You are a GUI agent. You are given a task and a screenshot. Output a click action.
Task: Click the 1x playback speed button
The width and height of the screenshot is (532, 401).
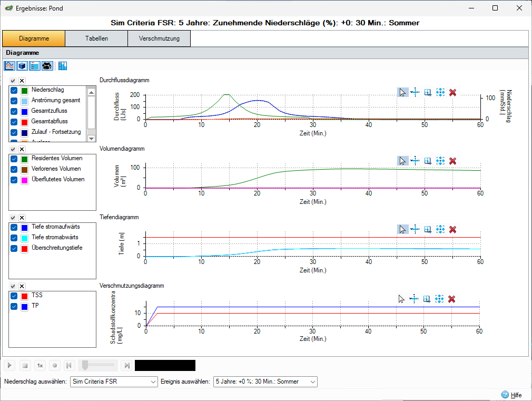click(40, 365)
